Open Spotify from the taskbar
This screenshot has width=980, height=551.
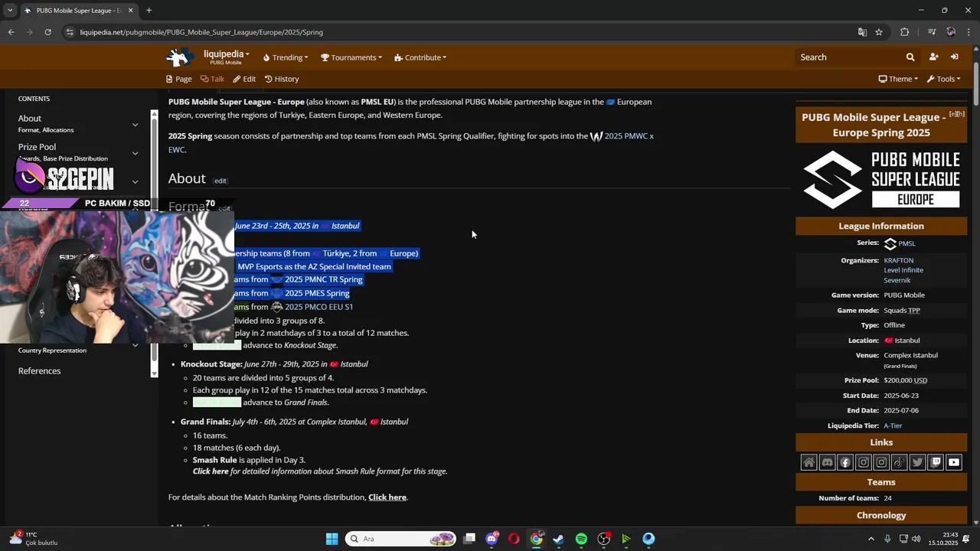581,539
